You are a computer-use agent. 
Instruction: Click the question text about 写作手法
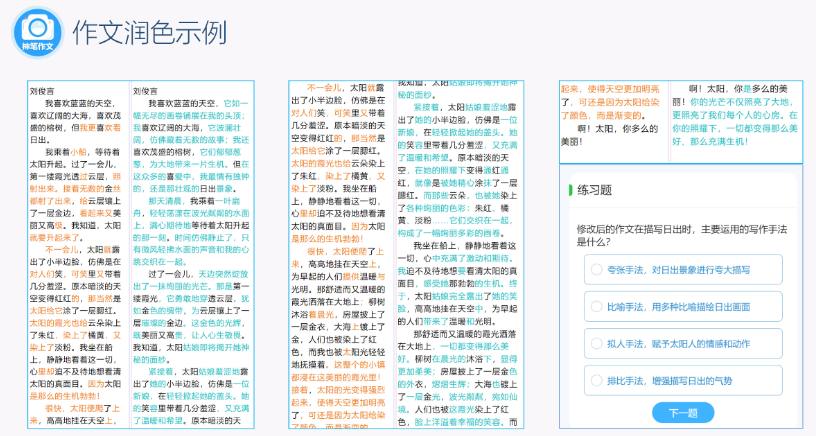click(682, 236)
